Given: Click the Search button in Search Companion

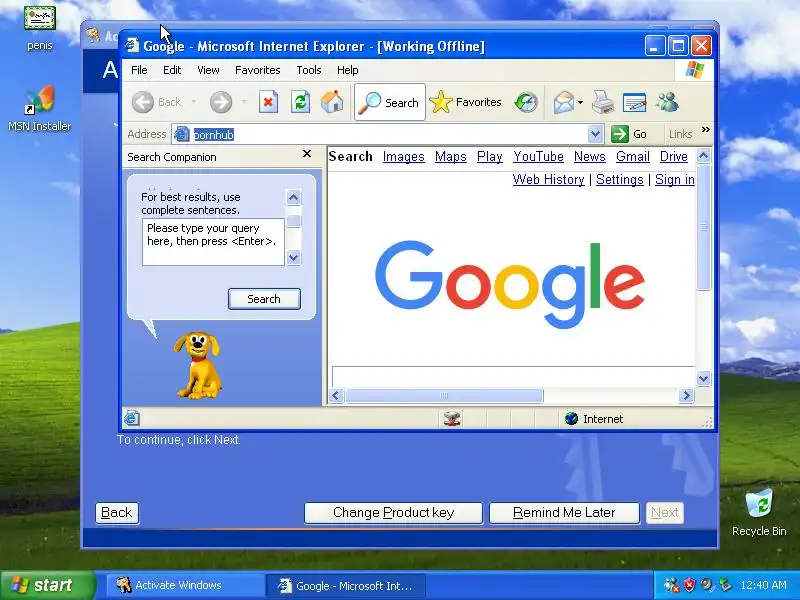Looking at the screenshot, I should (x=264, y=299).
